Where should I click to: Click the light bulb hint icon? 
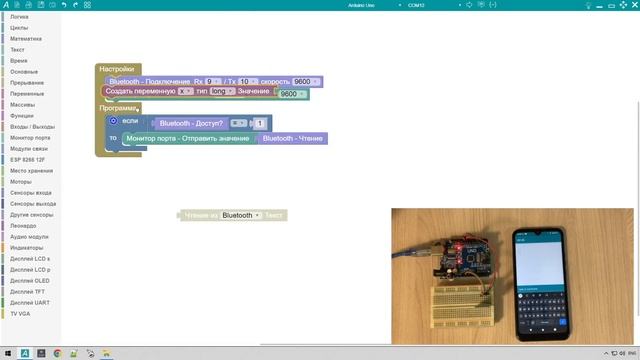(588, 5)
